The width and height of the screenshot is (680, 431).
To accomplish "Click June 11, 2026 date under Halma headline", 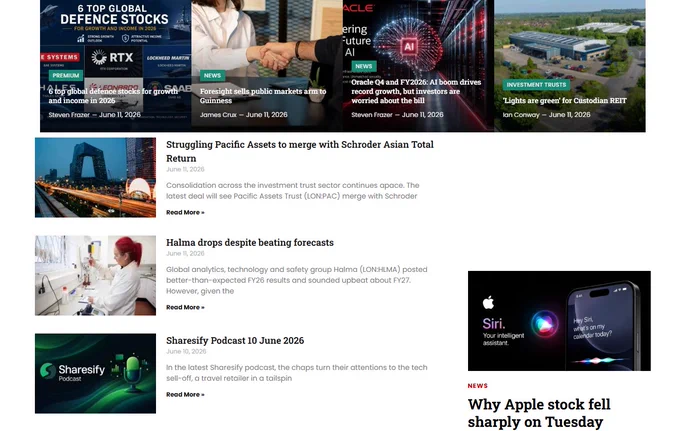I will point(185,254).
